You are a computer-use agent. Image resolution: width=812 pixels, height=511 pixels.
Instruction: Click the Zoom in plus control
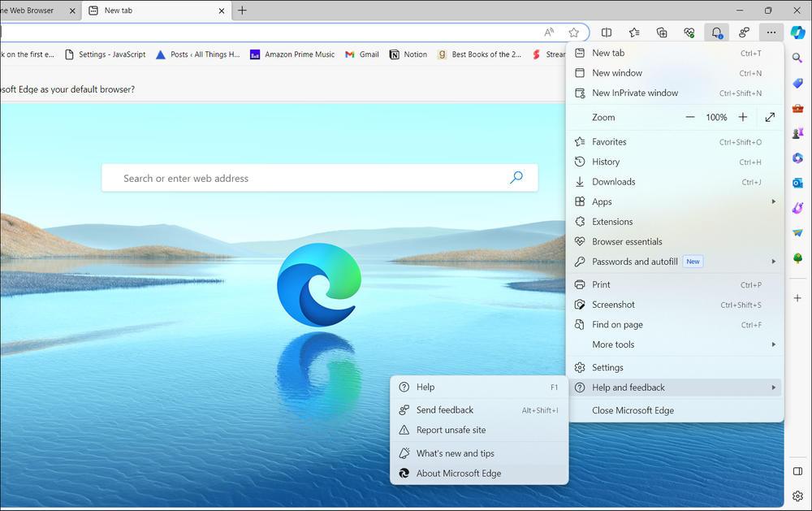click(742, 116)
